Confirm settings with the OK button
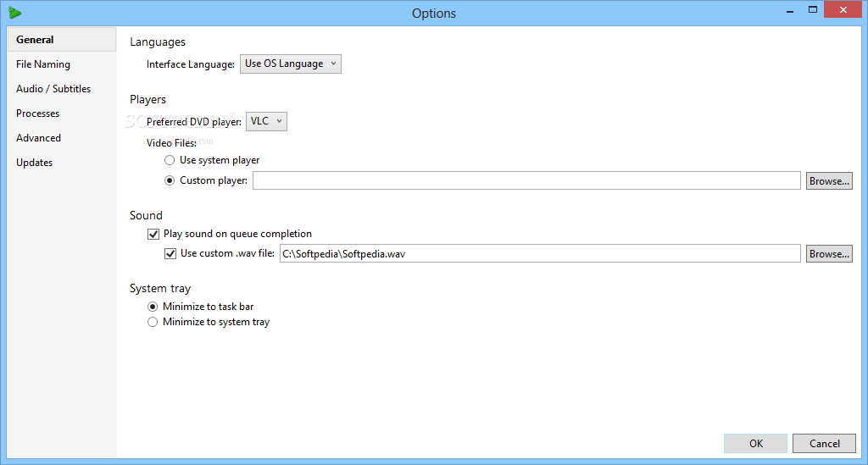Viewport: 868px width, 465px height. (x=755, y=444)
